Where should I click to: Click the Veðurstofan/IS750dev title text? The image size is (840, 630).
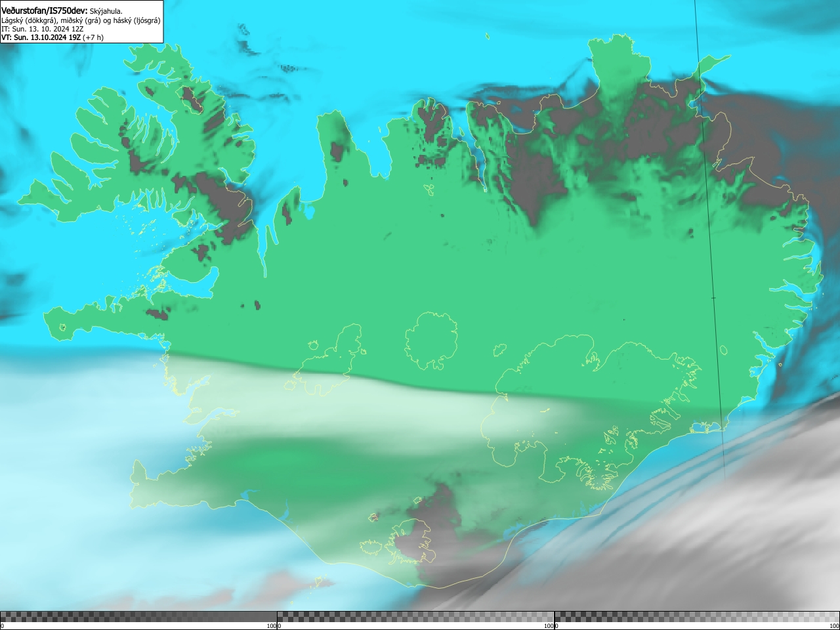click(44, 10)
